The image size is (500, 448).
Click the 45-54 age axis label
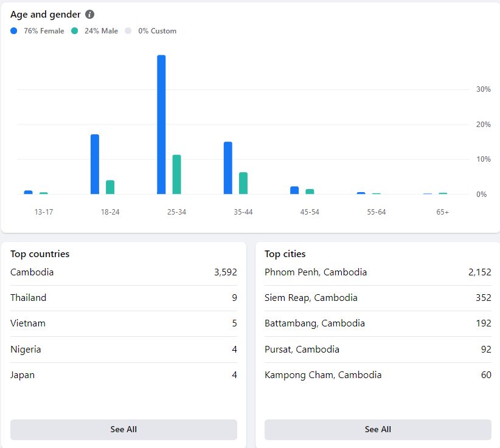tap(310, 212)
